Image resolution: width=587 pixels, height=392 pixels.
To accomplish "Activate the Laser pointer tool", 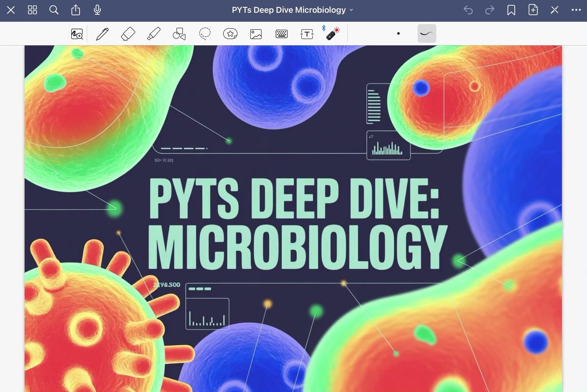I will click(332, 34).
